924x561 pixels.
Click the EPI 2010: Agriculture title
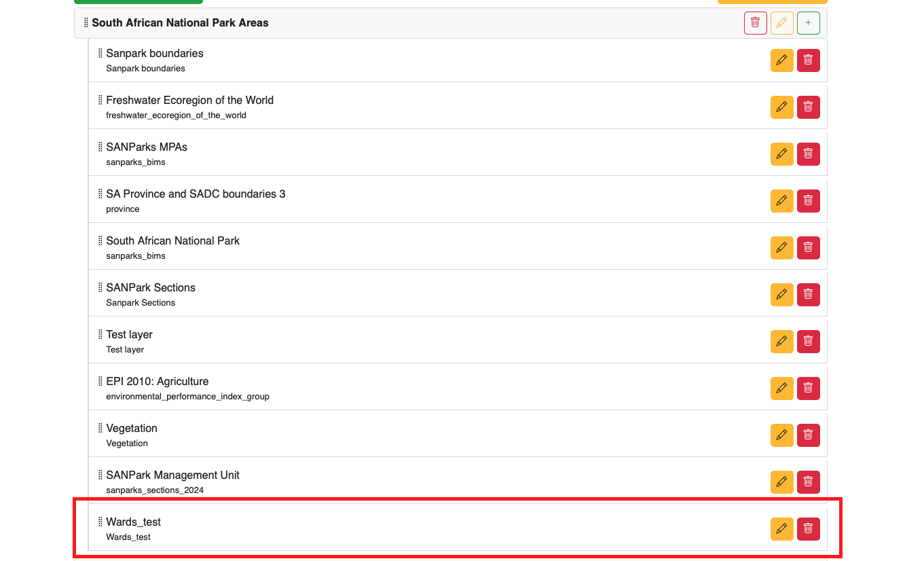tap(158, 382)
